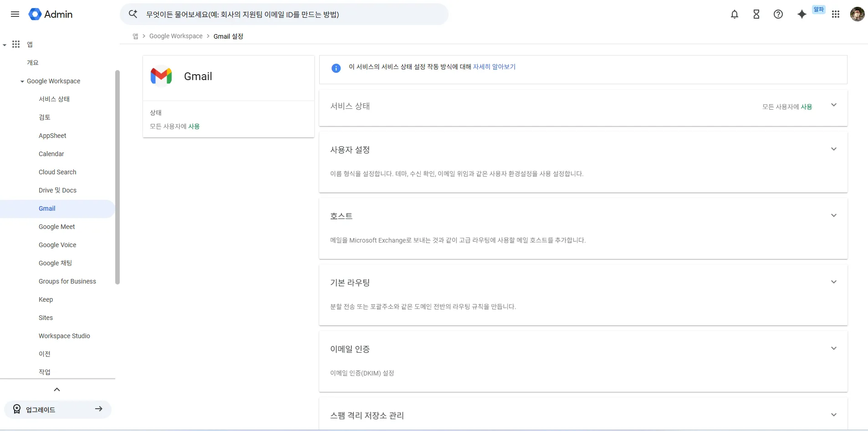Open Google 채팅 in sidebar

pos(56,263)
